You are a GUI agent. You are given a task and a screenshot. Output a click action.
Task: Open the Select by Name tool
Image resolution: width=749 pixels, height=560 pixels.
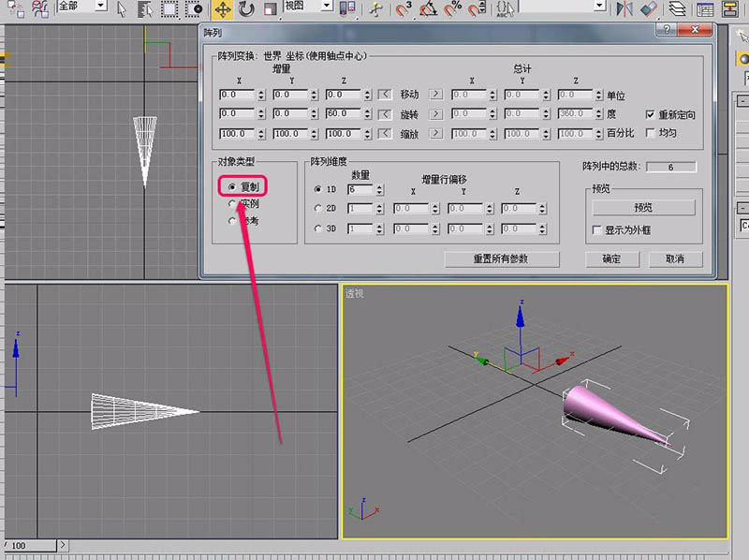[145, 9]
